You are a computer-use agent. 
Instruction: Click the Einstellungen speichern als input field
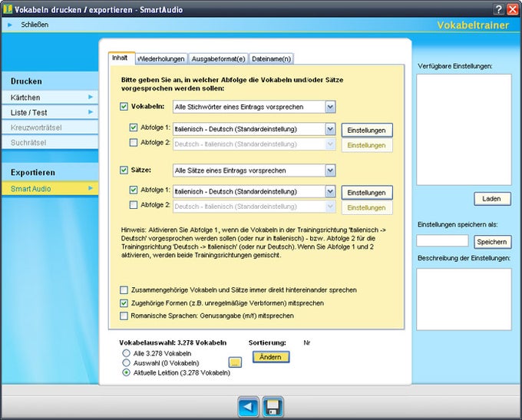[x=442, y=240]
